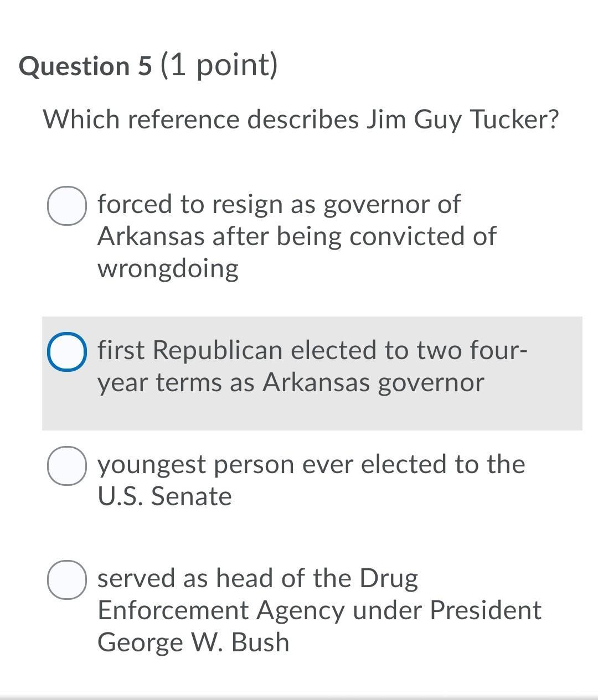Image resolution: width=598 pixels, height=700 pixels.
Task: Click 'Arkansas after being convicted of' text line
Action: (297, 236)
